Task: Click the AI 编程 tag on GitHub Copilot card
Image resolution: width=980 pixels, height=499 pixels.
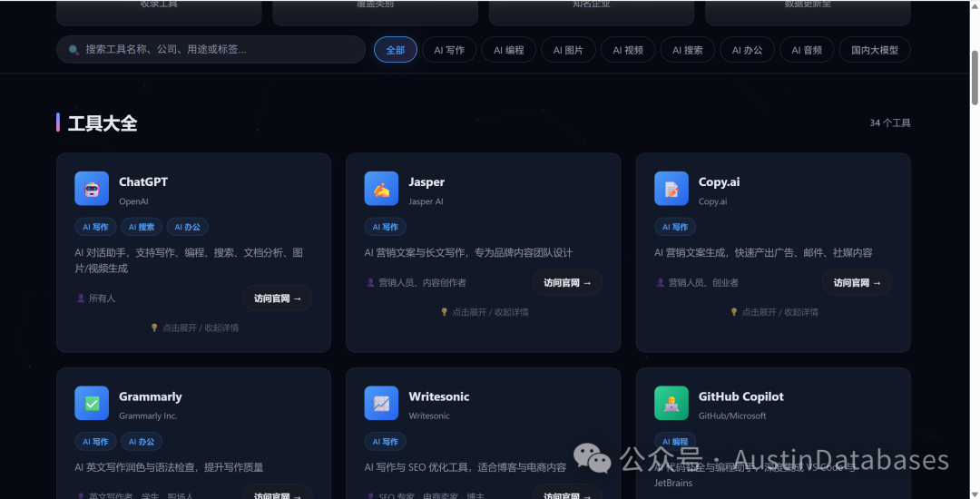Action: coord(675,442)
